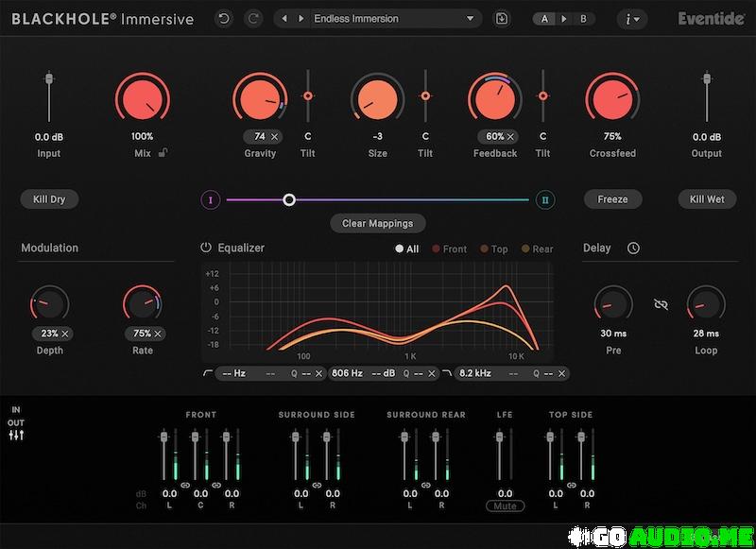Screen dimensions: 756x549
Task: Toggle the Top Side channel link
Action: click(x=572, y=485)
